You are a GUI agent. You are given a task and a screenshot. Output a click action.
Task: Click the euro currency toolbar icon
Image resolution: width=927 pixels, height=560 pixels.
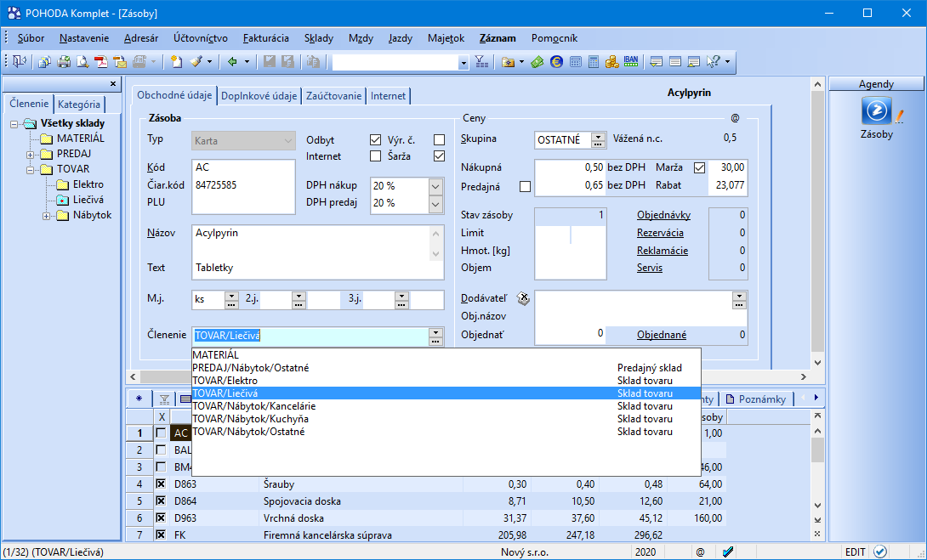pos(556,62)
